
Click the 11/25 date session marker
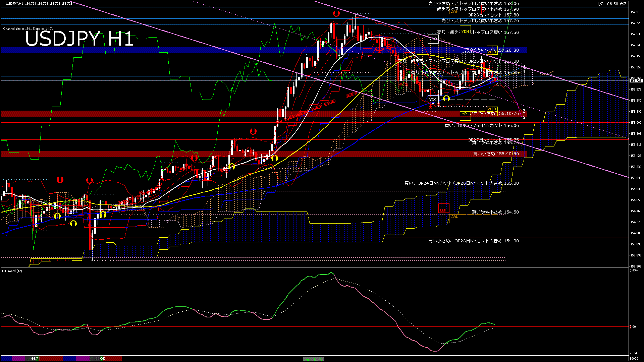click(x=100, y=359)
